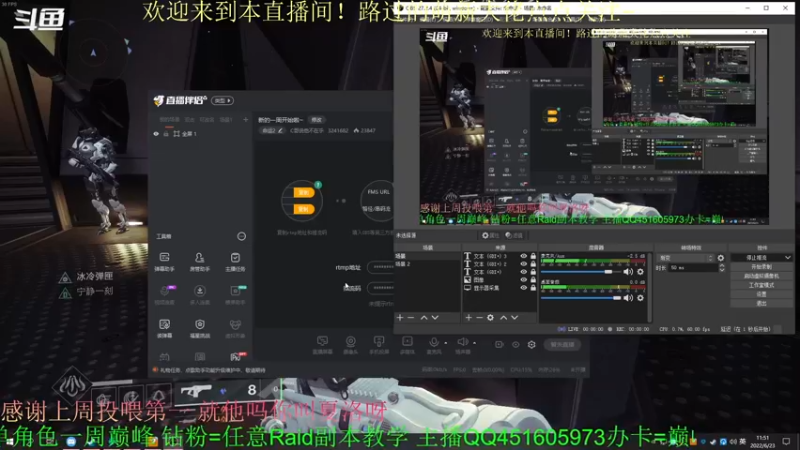Toggle lock on 文本 (GDI+) 3 source
800x450 pixels.
(x=533, y=256)
